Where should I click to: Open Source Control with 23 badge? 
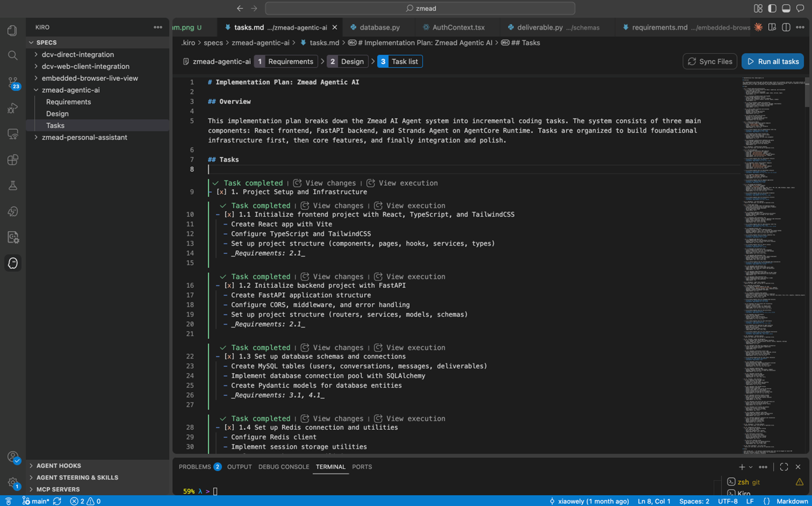(x=13, y=82)
